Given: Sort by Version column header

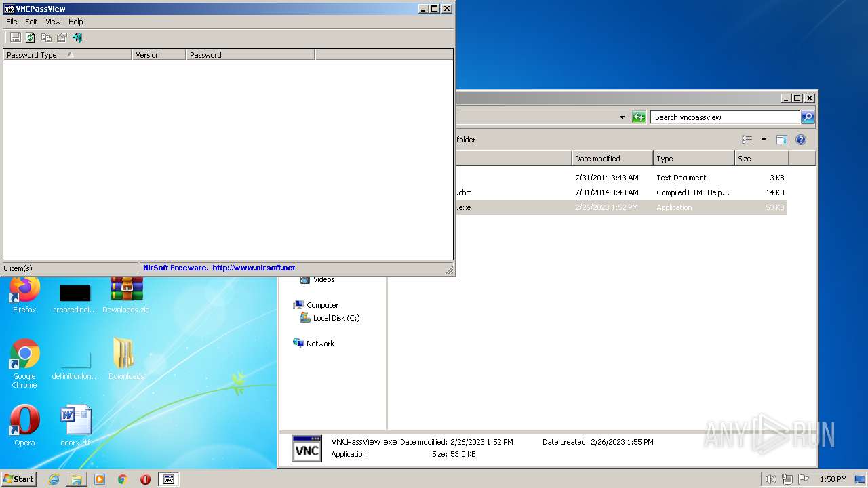Looking at the screenshot, I should point(159,55).
